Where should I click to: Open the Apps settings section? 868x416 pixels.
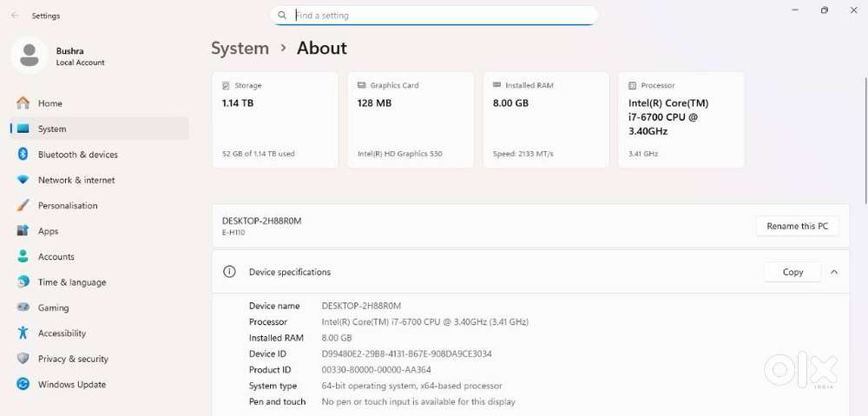tap(48, 231)
